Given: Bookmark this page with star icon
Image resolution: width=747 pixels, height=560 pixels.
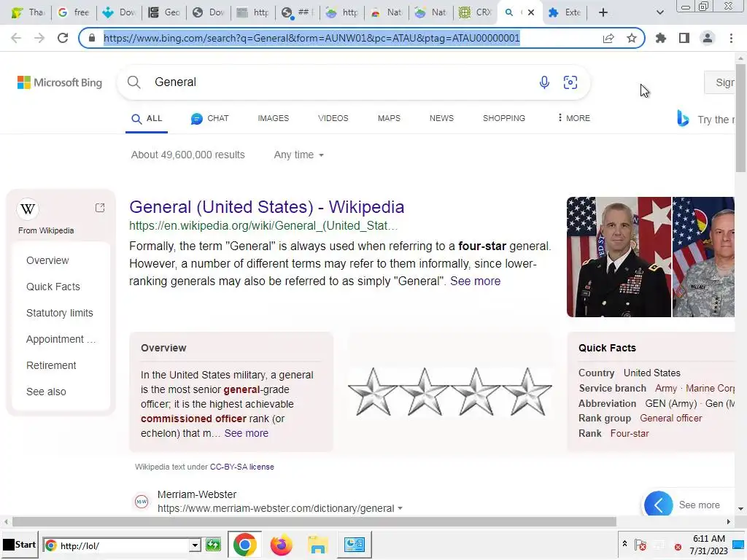Looking at the screenshot, I should (632, 38).
